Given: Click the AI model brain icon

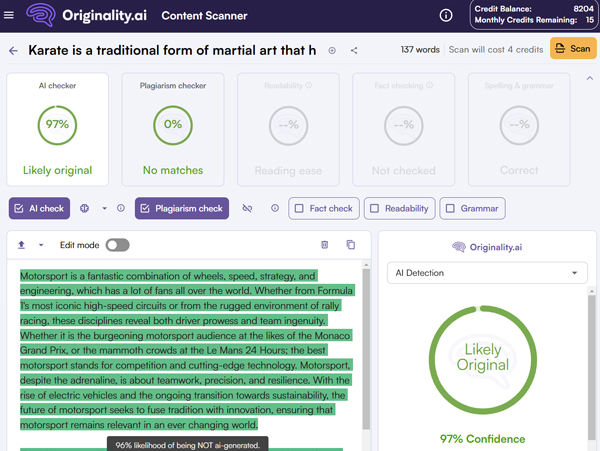Looking at the screenshot, I should pyautogui.click(x=85, y=208).
